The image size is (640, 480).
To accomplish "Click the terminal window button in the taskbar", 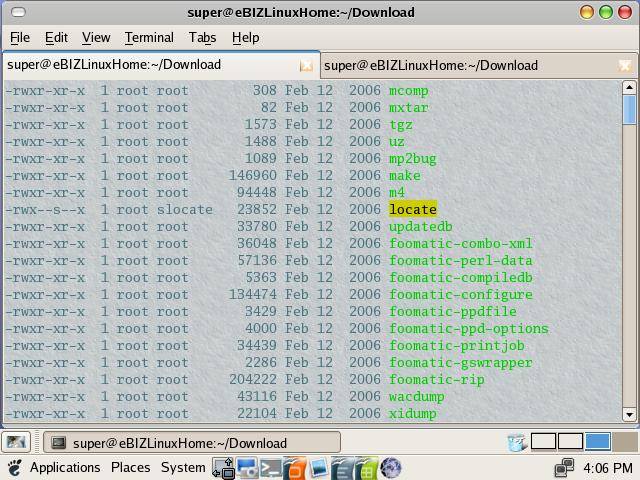I will (x=180, y=443).
